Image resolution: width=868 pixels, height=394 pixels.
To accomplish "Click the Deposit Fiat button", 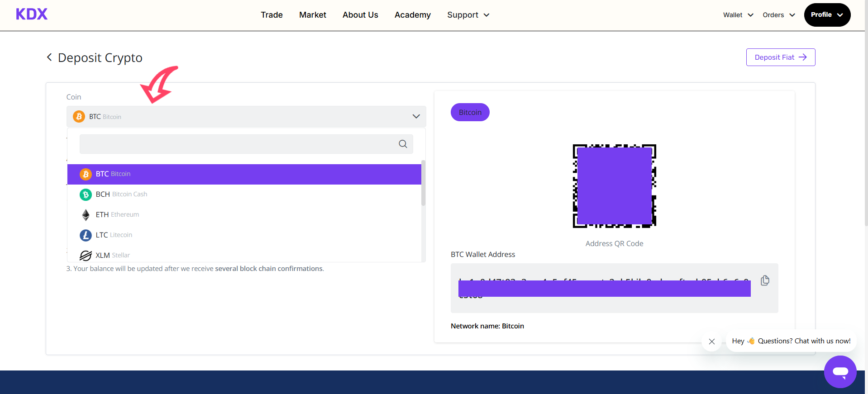I will [781, 57].
